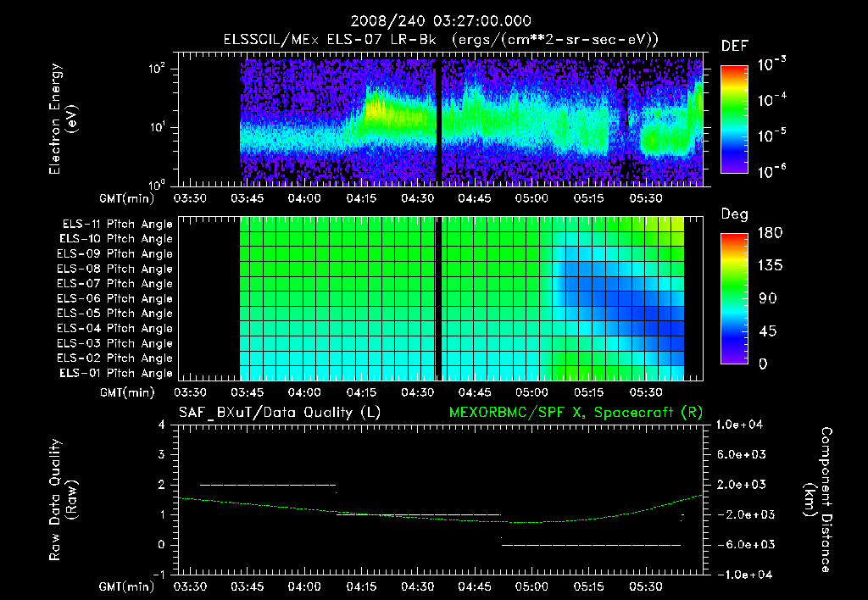Click the 05:00 time label under the pitch angle panel
The width and height of the screenshot is (868, 600).
tap(531, 393)
